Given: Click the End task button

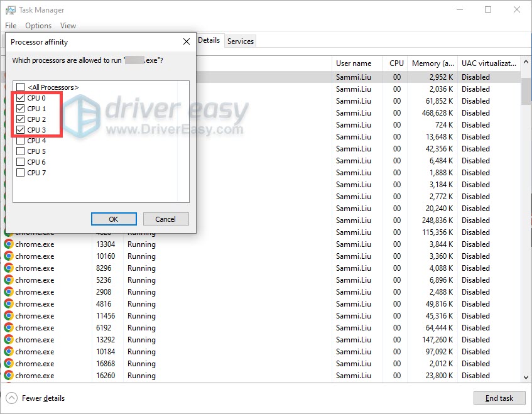Looking at the screenshot, I should tap(499, 398).
